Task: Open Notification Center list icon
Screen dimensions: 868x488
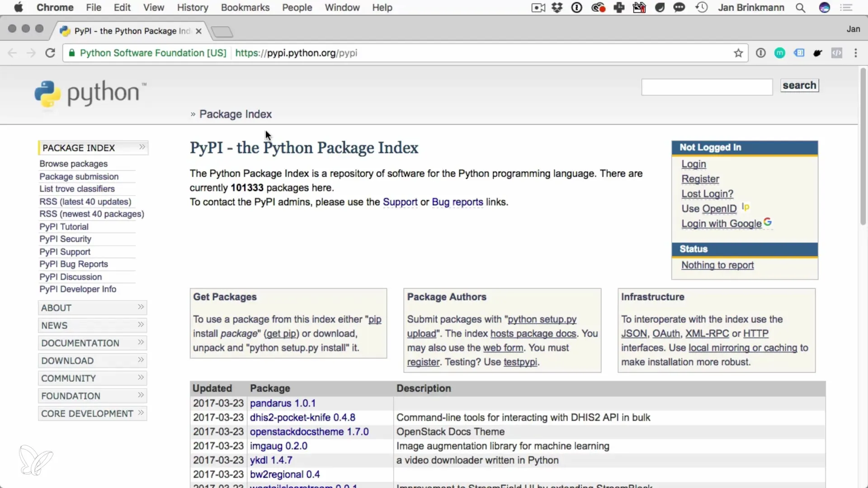Action: pyautogui.click(x=846, y=8)
